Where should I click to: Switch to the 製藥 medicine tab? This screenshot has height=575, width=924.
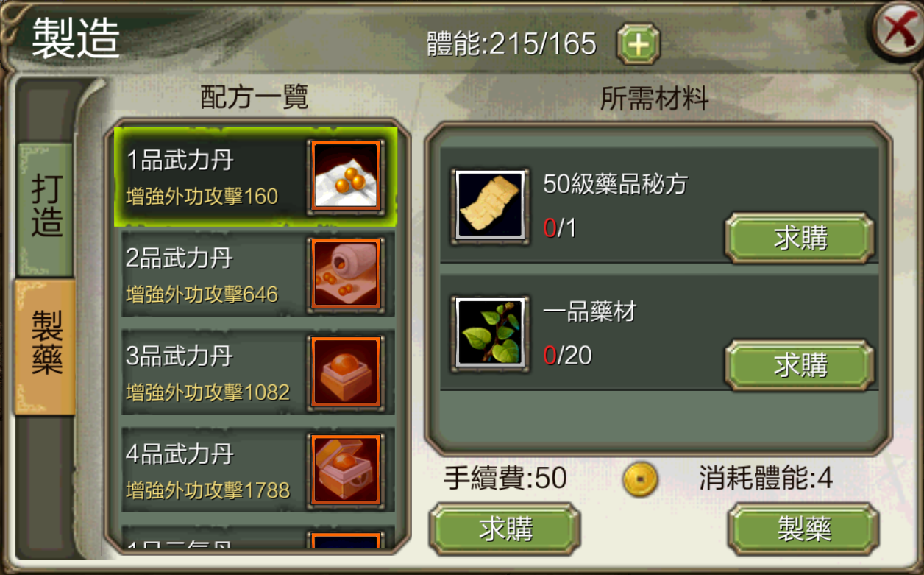pyautogui.click(x=46, y=345)
